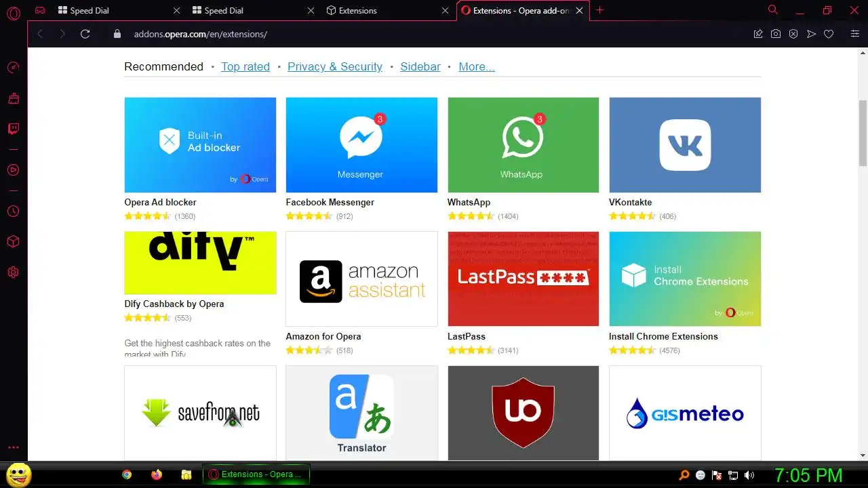This screenshot has height=488, width=868.
Task: Launch Firefox from the taskbar
Action: (x=157, y=475)
